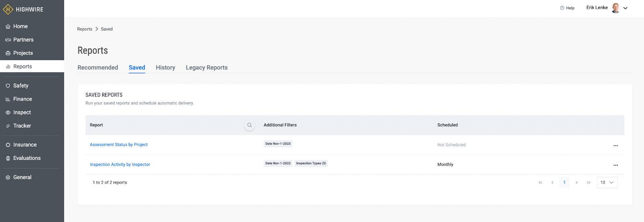Click the Reports breadcrumb link

point(85,29)
